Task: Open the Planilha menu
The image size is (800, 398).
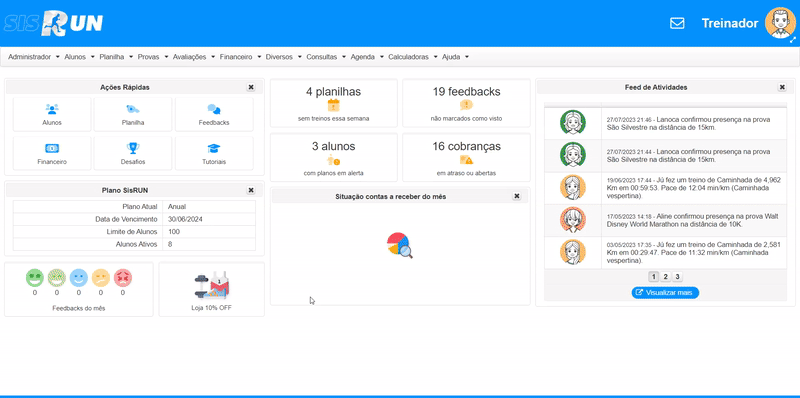Action: pyautogui.click(x=116, y=57)
